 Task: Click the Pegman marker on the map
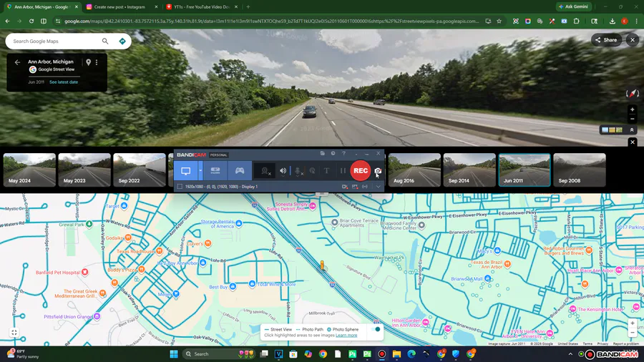tap(323, 265)
